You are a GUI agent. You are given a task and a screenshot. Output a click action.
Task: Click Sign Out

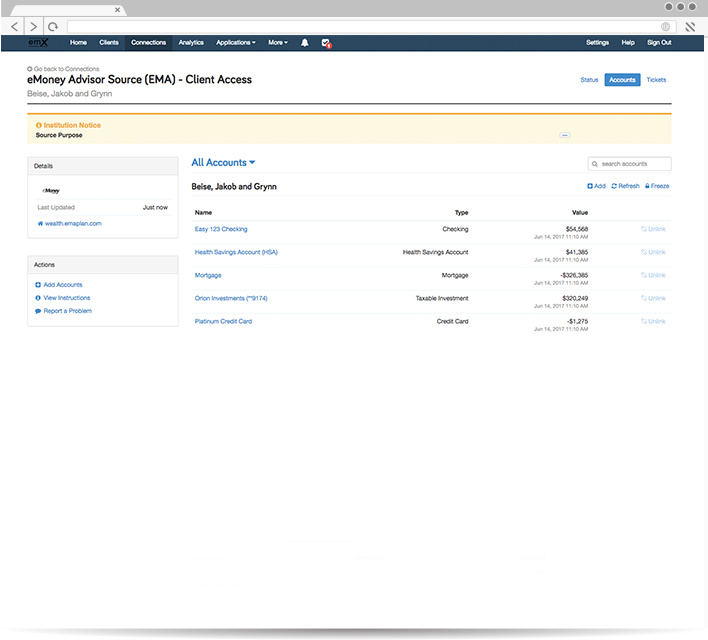(659, 42)
